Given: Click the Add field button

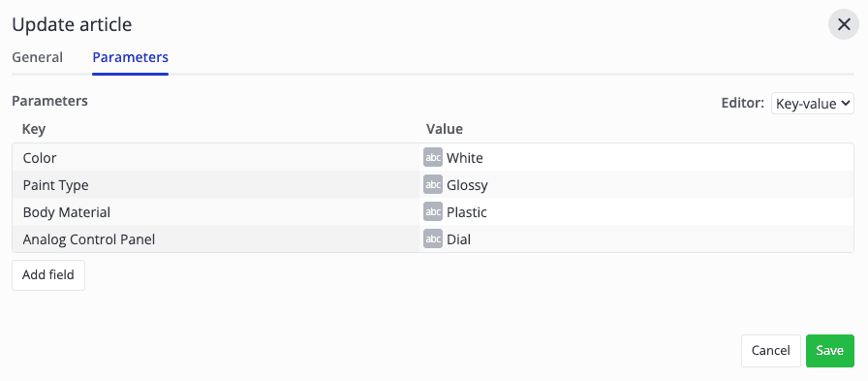Looking at the screenshot, I should pyautogui.click(x=48, y=275).
